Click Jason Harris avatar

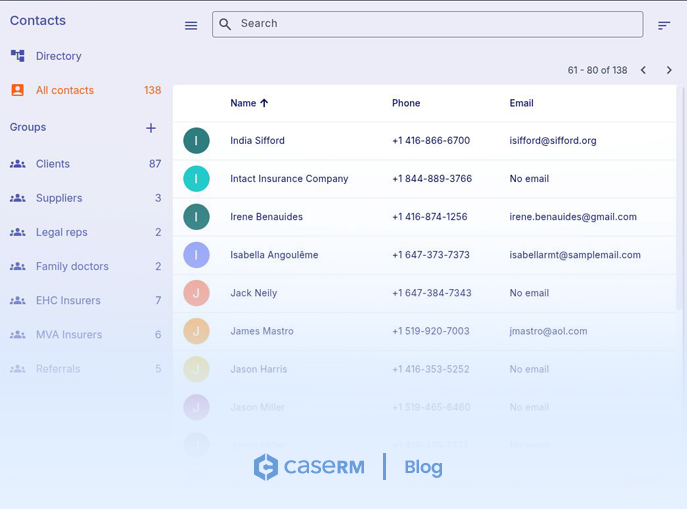tap(196, 369)
